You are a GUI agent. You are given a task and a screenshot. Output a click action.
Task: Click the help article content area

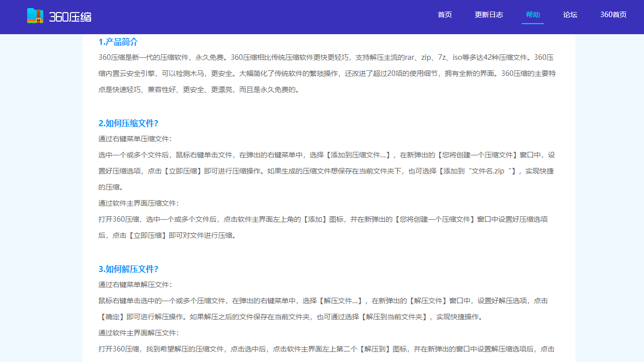click(326, 196)
